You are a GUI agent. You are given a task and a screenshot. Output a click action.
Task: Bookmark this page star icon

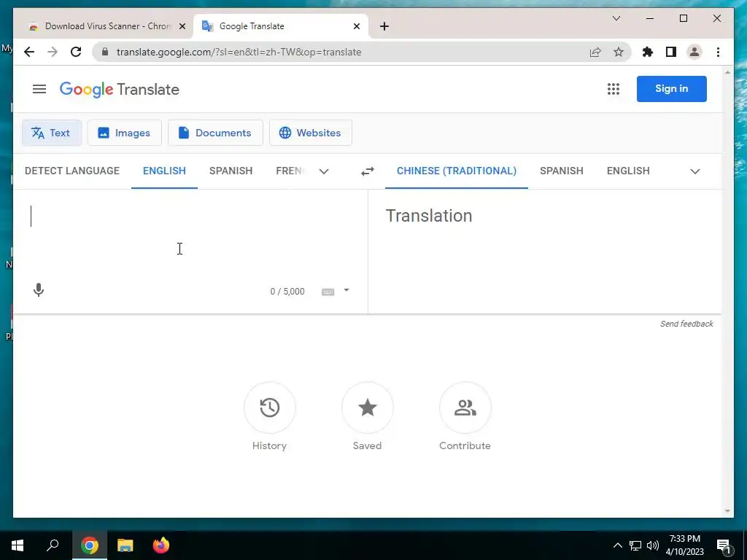[619, 52]
